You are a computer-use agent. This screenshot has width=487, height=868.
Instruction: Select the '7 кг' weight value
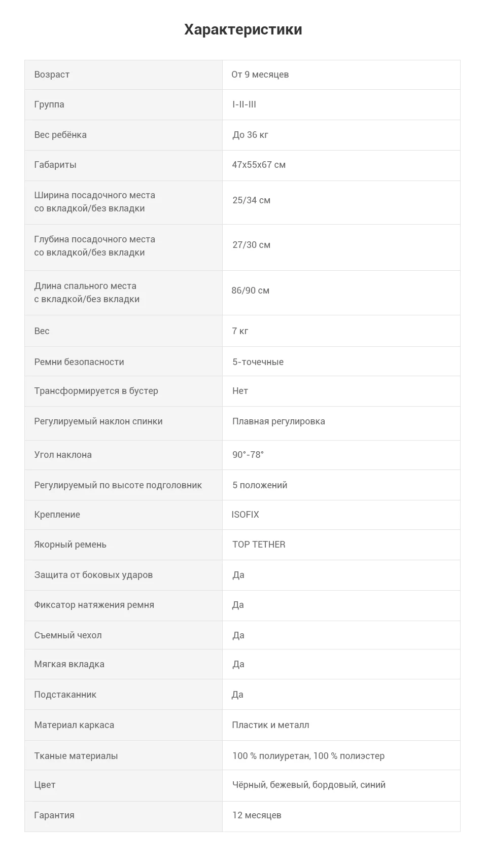[240, 331]
